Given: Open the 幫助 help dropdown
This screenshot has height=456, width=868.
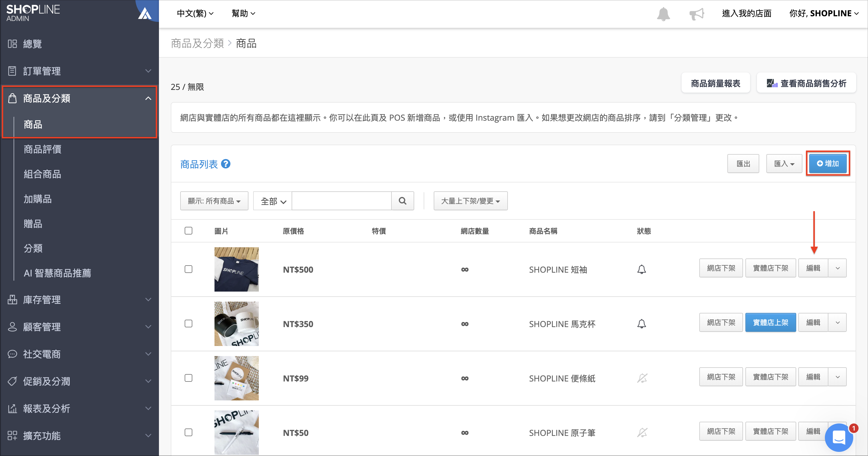Looking at the screenshot, I should [243, 14].
